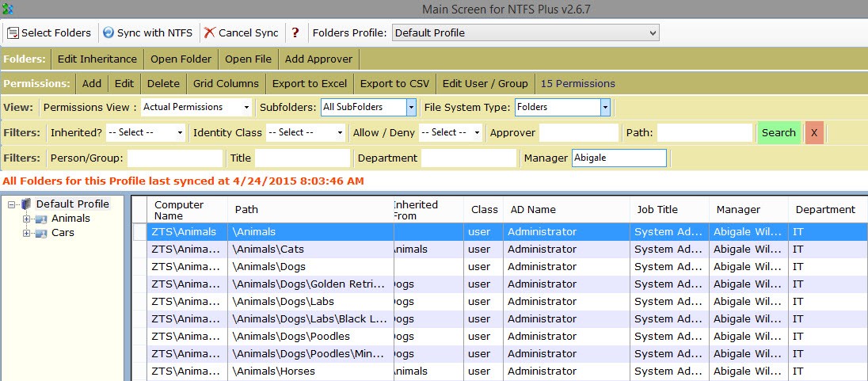Sort by Job Title column header

[669, 210]
